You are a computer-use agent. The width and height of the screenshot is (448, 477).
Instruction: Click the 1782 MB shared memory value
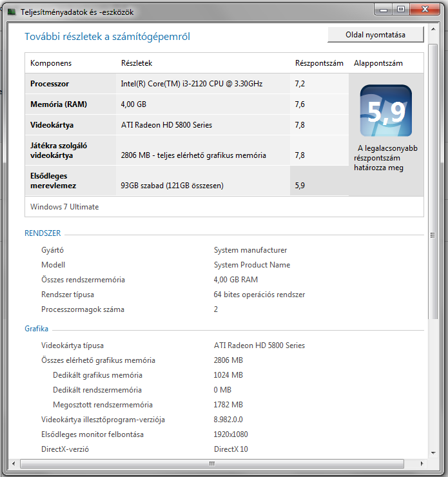(228, 405)
